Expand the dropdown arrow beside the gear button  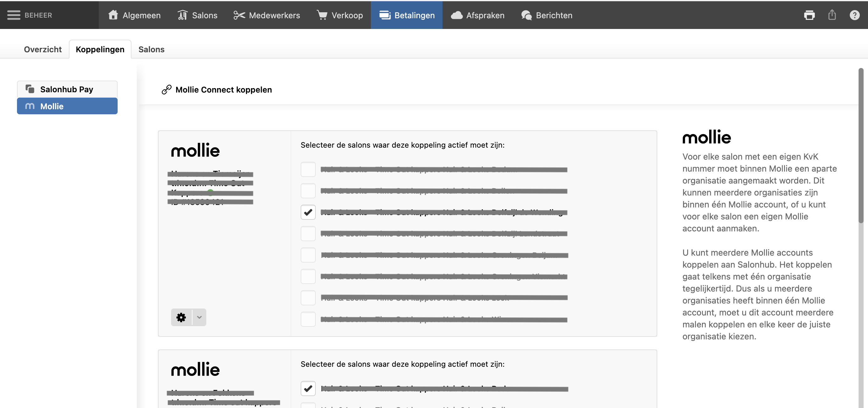coord(199,317)
